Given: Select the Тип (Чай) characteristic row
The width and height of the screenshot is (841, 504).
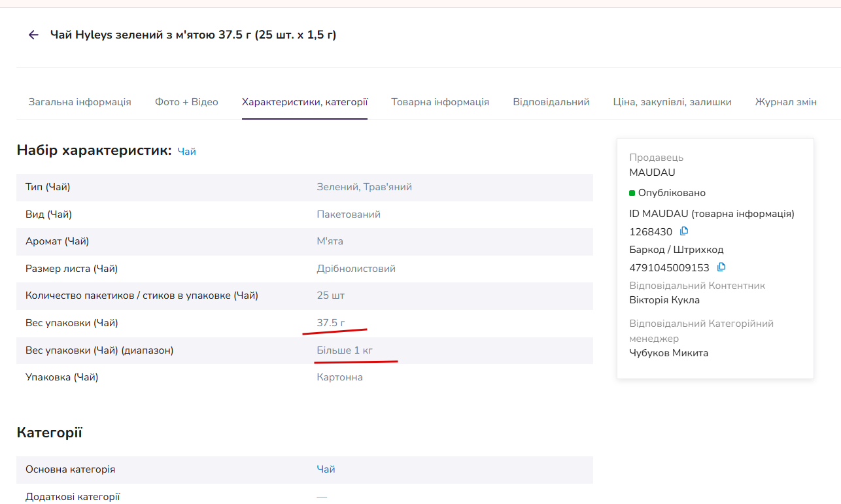Looking at the screenshot, I should point(305,187).
